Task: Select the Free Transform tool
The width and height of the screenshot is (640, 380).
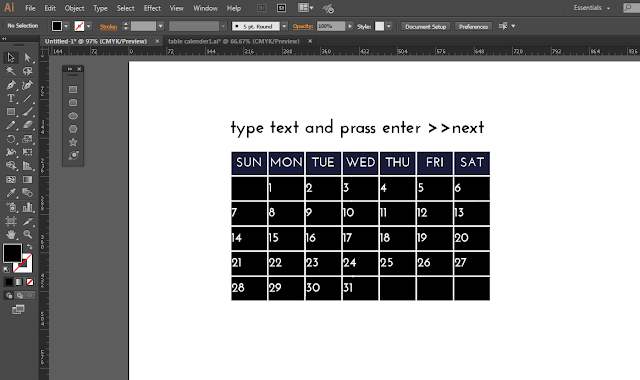Action: click(x=27, y=152)
